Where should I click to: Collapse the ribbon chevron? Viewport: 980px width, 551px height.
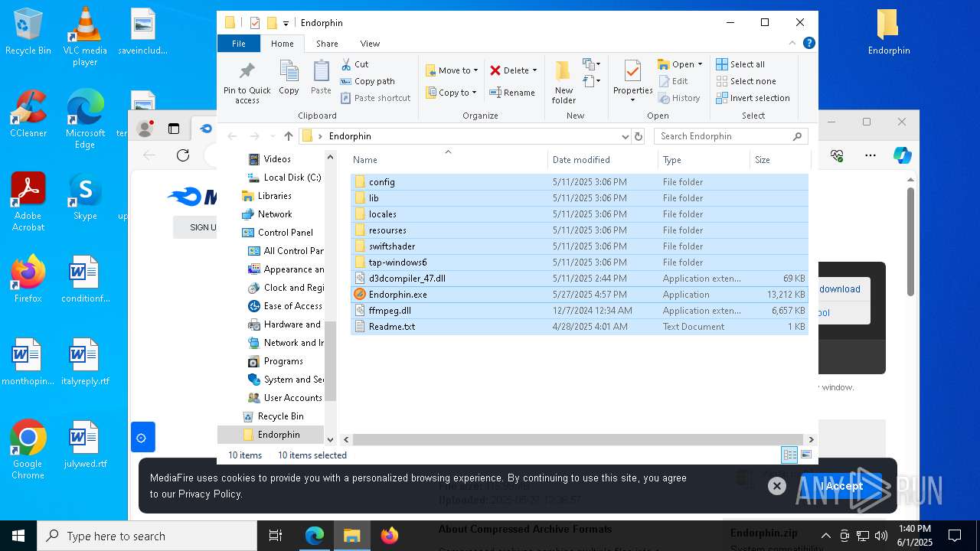coord(792,44)
